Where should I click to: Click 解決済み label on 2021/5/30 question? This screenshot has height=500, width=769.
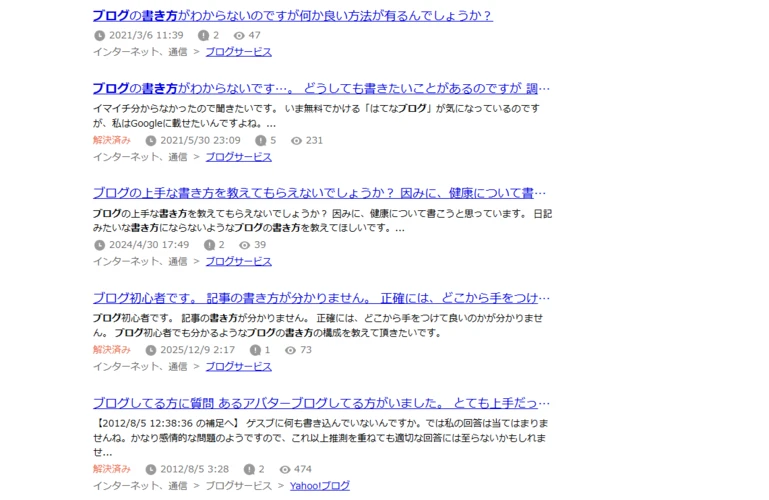pyautogui.click(x=112, y=140)
